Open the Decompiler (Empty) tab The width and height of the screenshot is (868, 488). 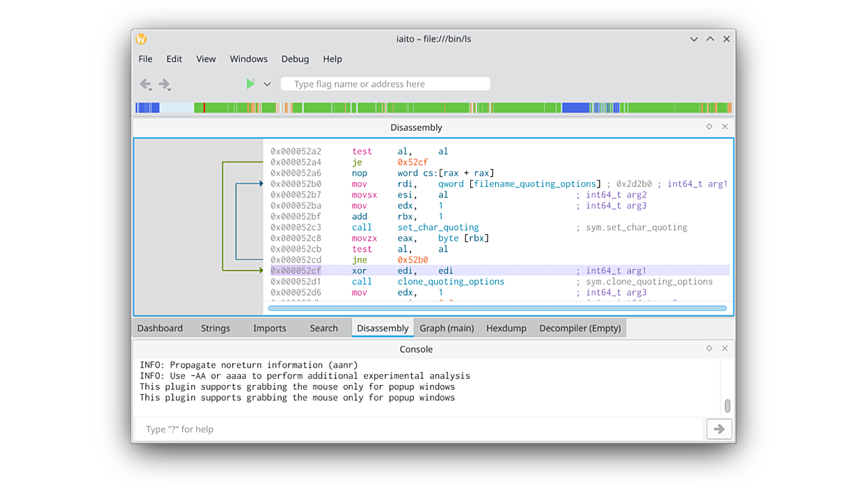579,328
